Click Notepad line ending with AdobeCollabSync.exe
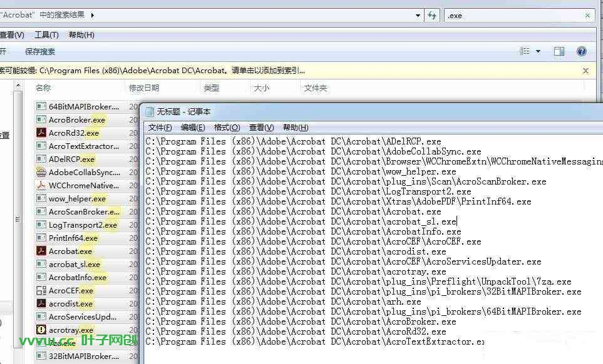This screenshot has height=364, width=603. [x=313, y=151]
